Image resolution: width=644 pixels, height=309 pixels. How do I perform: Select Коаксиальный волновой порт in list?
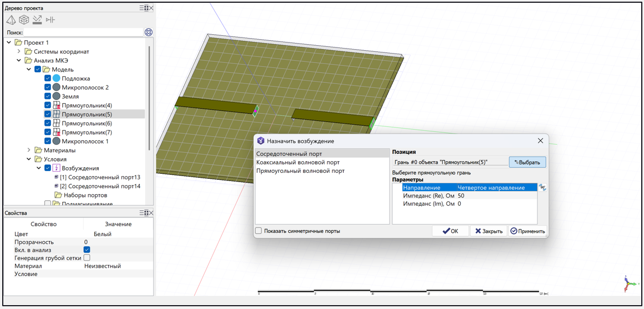tap(297, 162)
